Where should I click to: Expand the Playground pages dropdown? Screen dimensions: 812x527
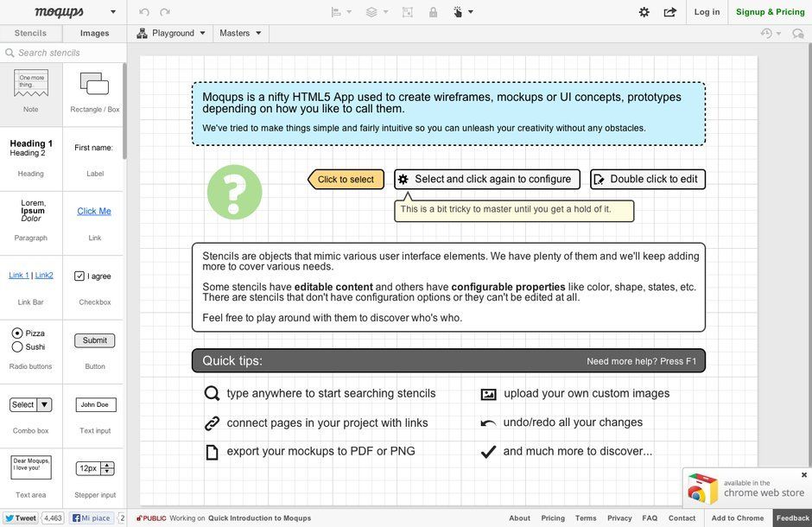(x=202, y=33)
